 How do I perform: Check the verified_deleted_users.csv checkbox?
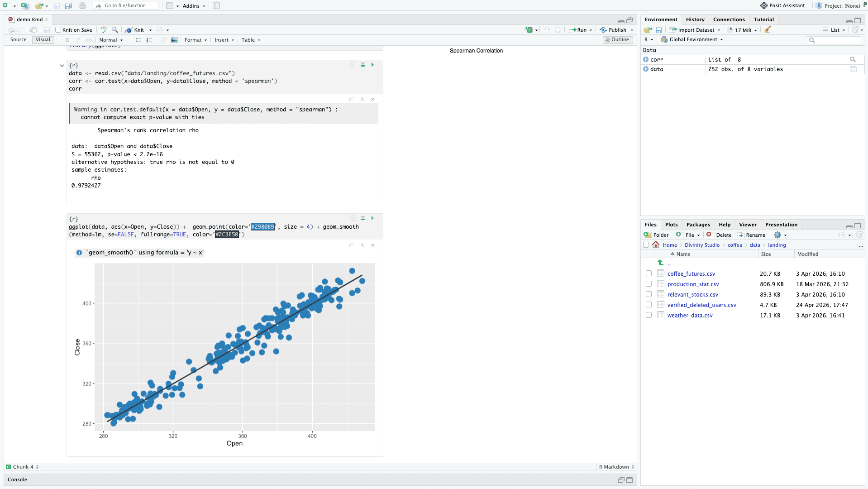click(x=649, y=305)
